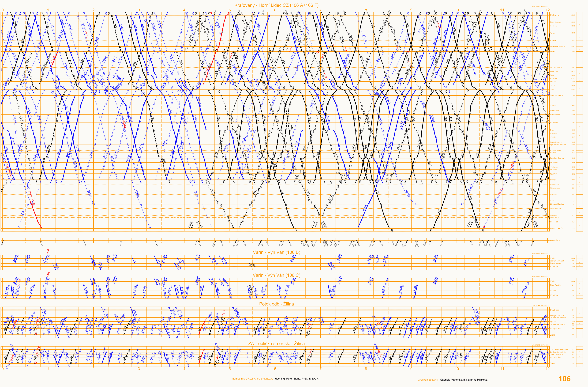Click train number '23222' near Horní Lideč CZ
This screenshot has height=387, width=588.
[536, 224]
